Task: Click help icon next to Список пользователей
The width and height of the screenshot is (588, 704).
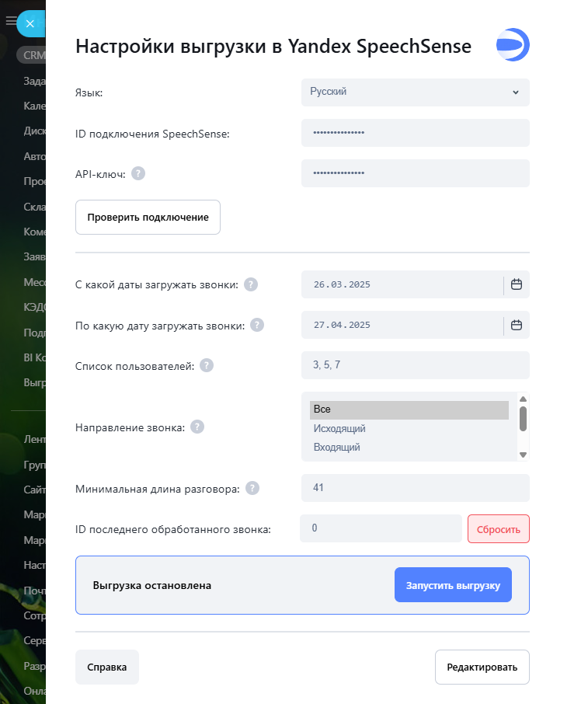Action: (207, 365)
